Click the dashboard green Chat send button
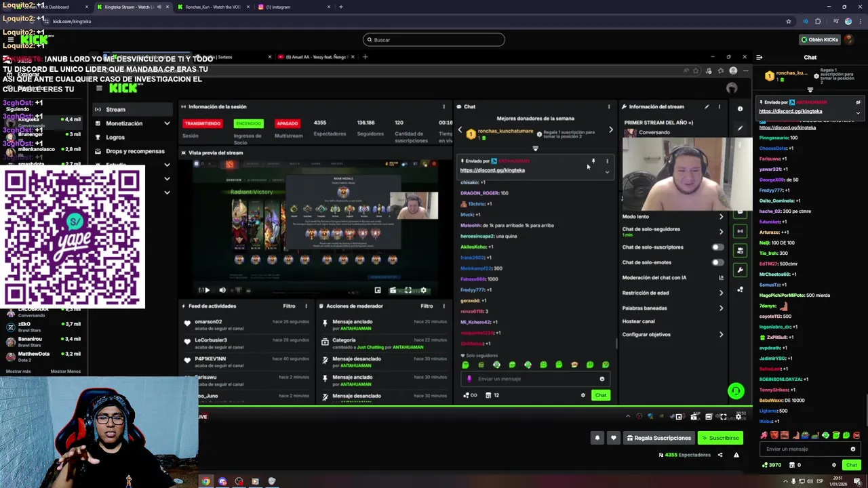This screenshot has width=868, height=488. click(601, 395)
